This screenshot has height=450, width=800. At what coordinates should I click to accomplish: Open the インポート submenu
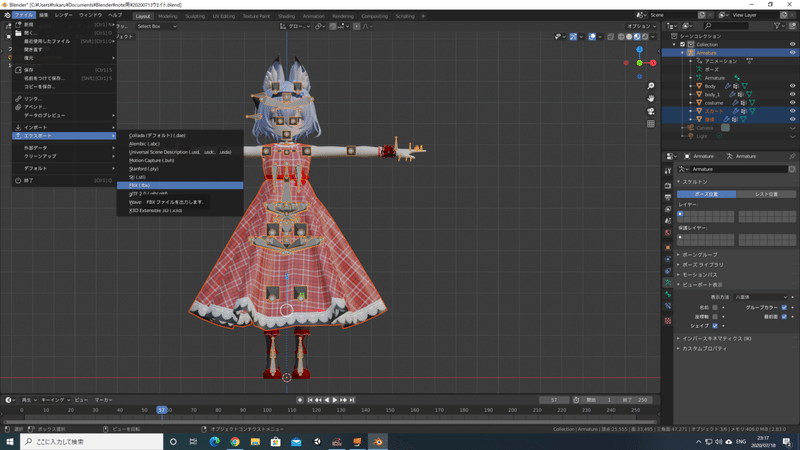click(x=64, y=127)
